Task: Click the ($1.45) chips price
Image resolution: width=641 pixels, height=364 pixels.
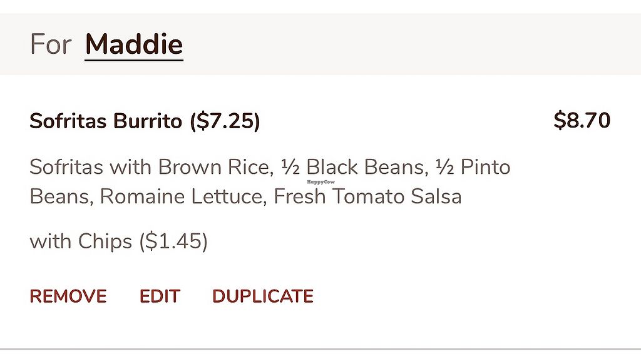Action: [x=173, y=241]
